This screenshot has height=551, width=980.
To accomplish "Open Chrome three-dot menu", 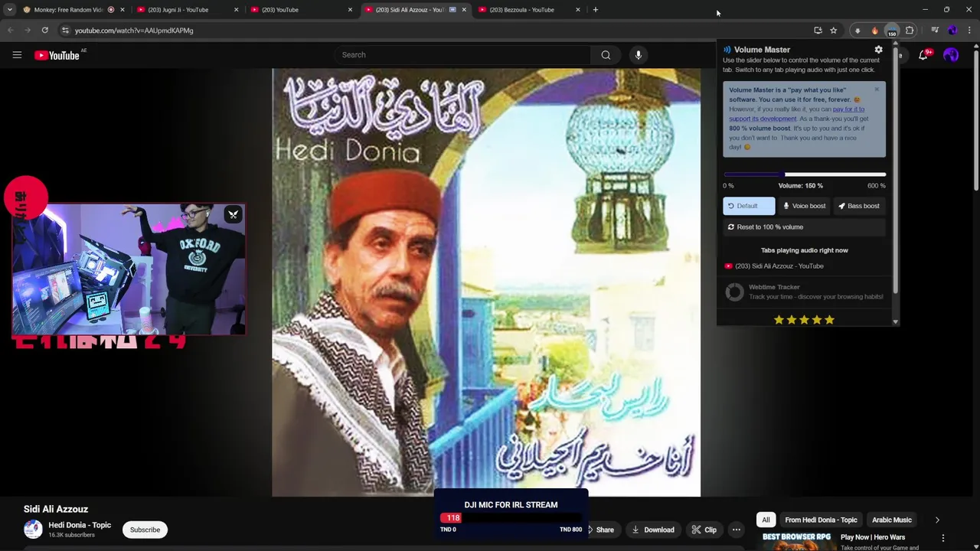I will [x=969, y=31].
